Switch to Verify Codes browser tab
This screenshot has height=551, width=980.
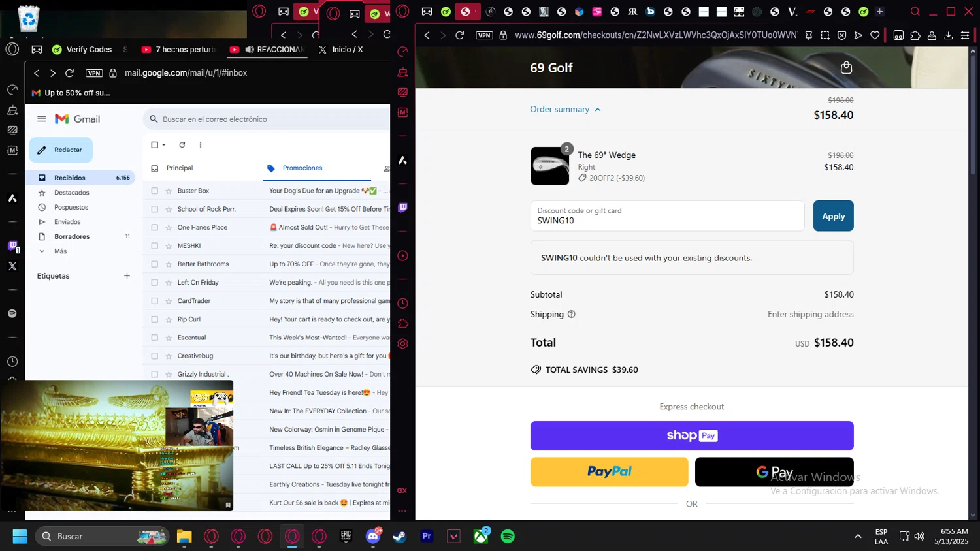coord(90,50)
